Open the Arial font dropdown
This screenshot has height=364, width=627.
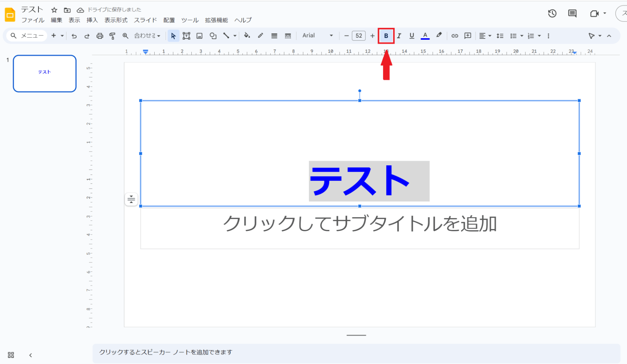(317, 36)
